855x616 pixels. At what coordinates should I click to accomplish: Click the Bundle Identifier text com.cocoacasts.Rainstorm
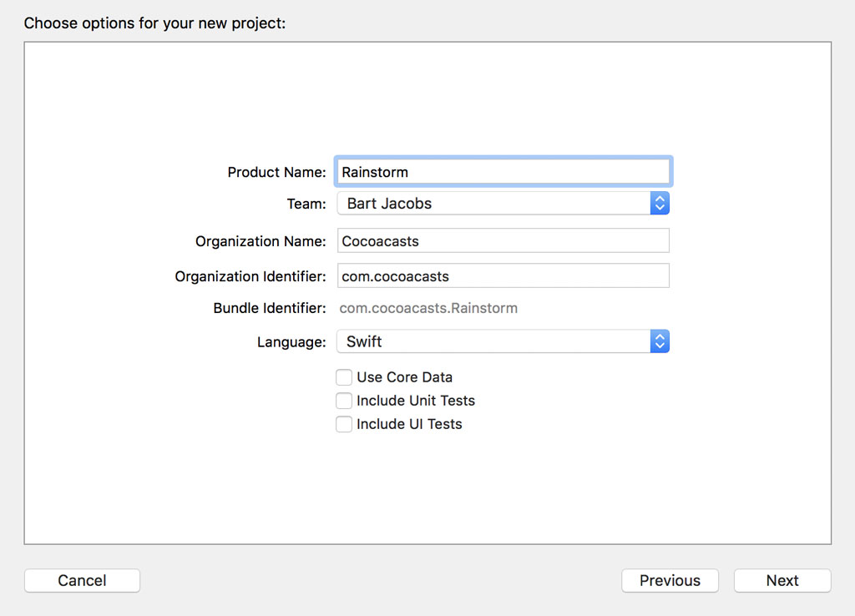(428, 308)
